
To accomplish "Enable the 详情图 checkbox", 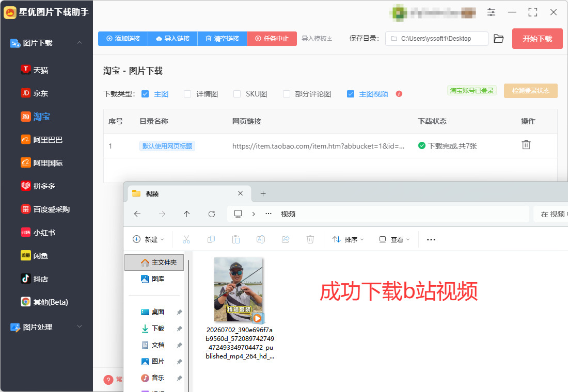I will (187, 94).
